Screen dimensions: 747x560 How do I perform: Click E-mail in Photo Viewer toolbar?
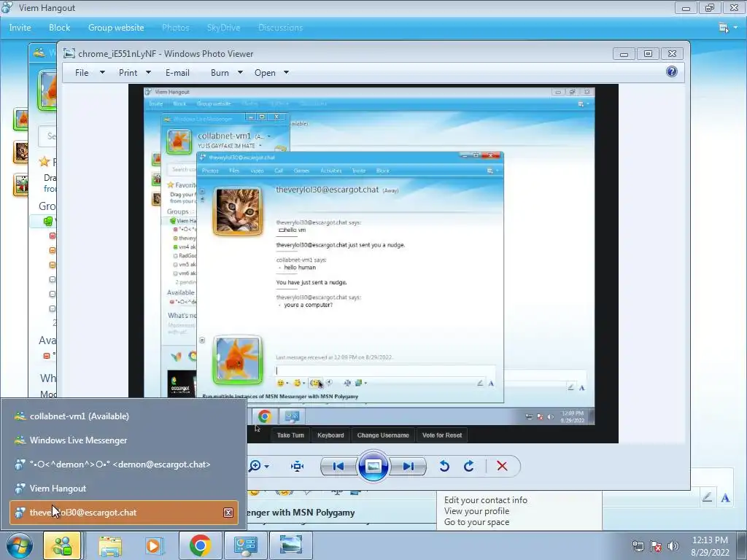point(178,73)
